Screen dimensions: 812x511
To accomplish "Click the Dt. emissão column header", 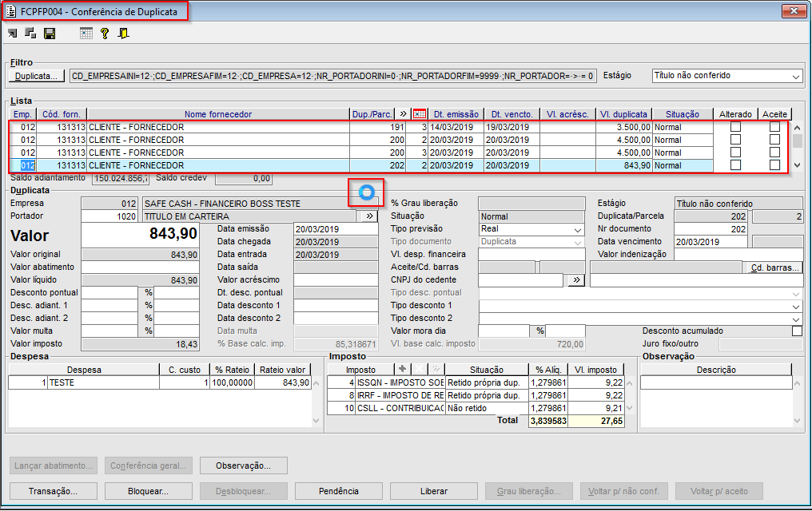I will click(x=456, y=114).
